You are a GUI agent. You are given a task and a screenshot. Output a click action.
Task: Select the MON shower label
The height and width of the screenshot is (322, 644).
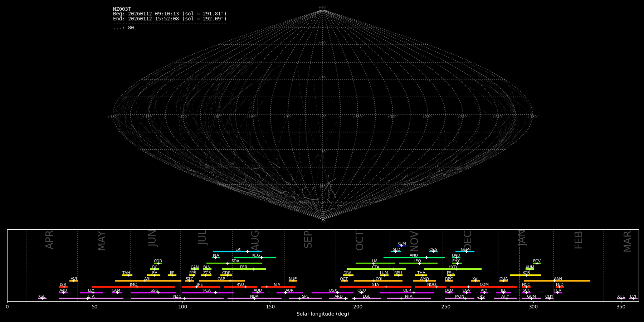[460, 297]
